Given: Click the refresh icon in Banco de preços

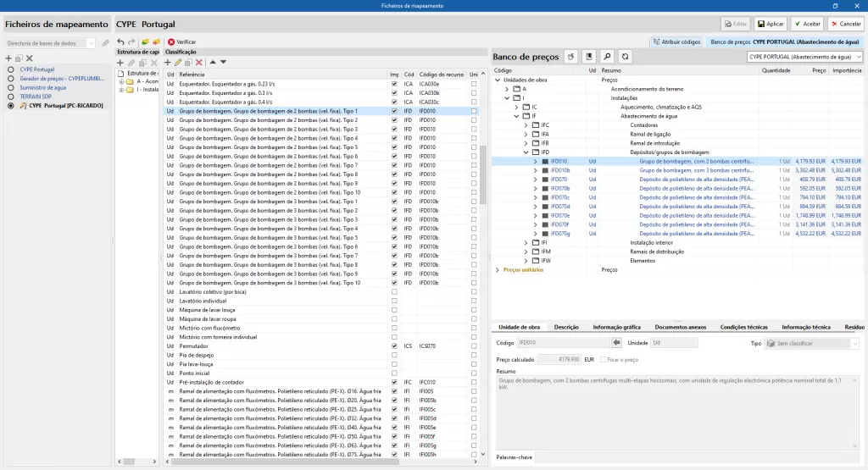Looking at the screenshot, I should (625, 57).
